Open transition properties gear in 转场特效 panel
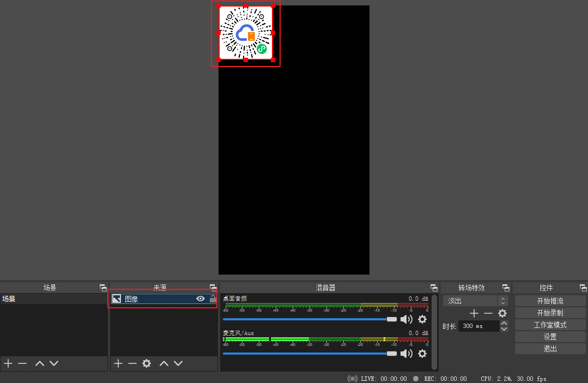 502,313
